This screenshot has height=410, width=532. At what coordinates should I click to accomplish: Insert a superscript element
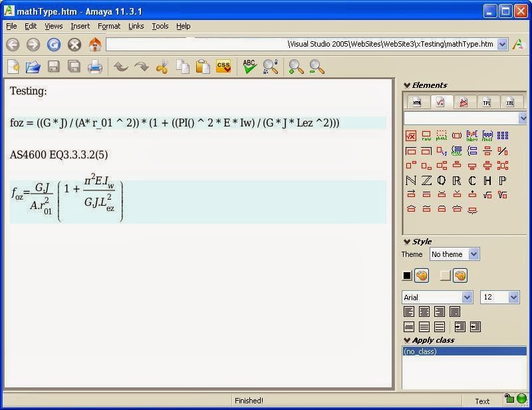click(x=411, y=166)
